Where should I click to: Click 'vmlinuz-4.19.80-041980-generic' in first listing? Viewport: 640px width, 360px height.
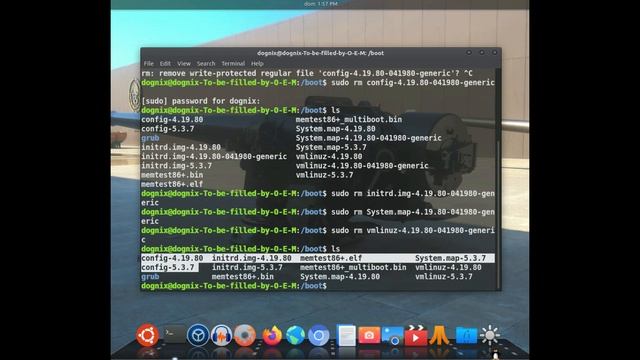362,166
